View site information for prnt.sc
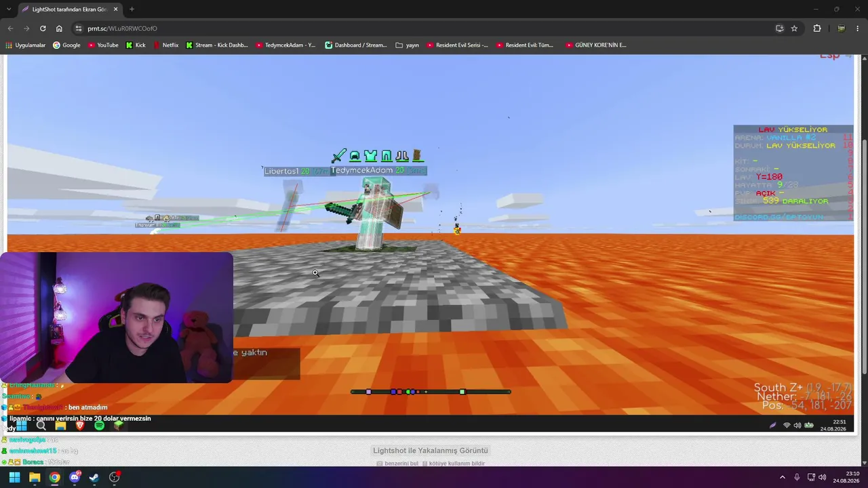 click(x=78, y=28)
